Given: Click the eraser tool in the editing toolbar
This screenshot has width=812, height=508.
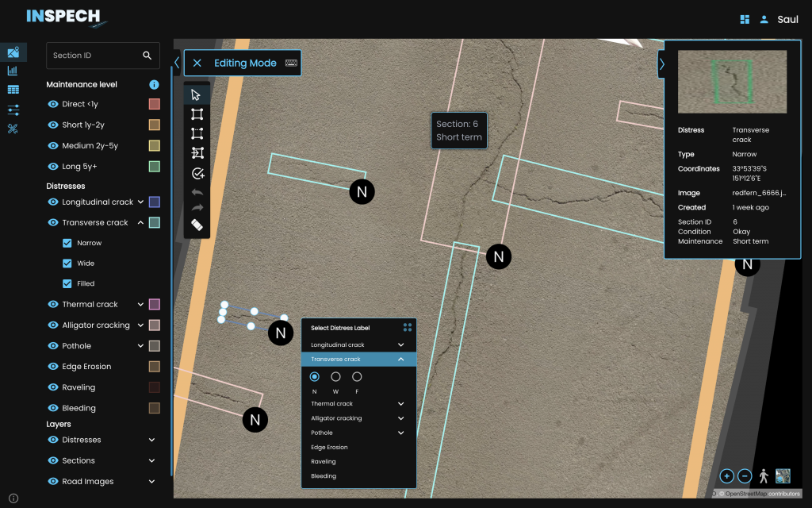Looking at the screenshot, I should point(197,225).
